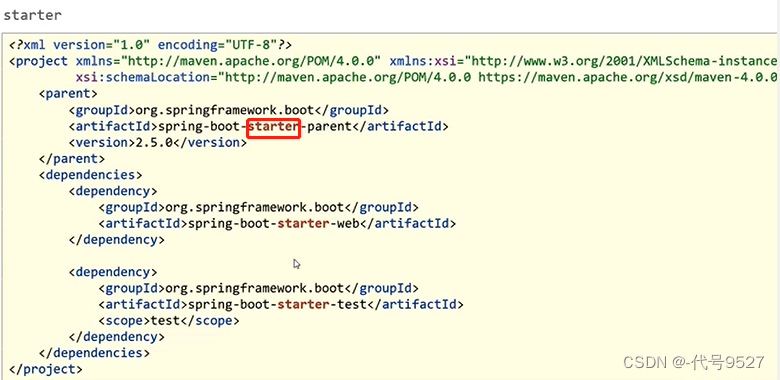780x380 pixels.
Task: Click the first opening dependency tag
Action: tap(113, 191)
